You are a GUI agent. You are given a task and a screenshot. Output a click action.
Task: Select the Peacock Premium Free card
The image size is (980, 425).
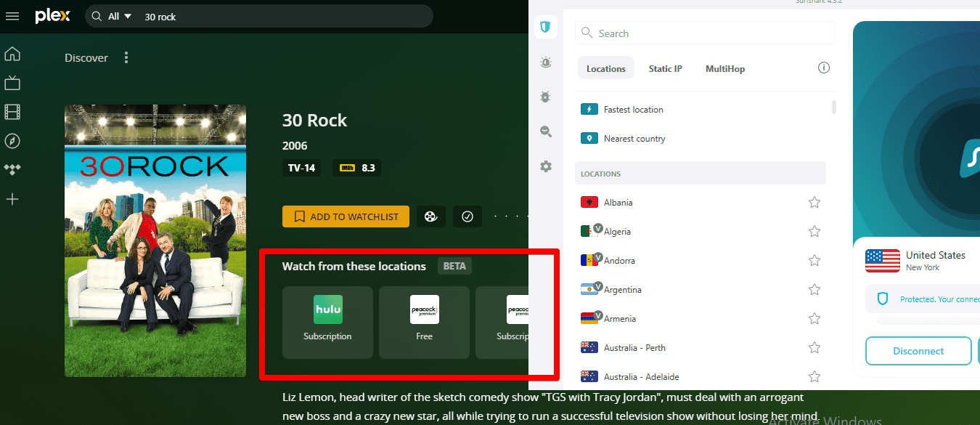tap(424, 323)
